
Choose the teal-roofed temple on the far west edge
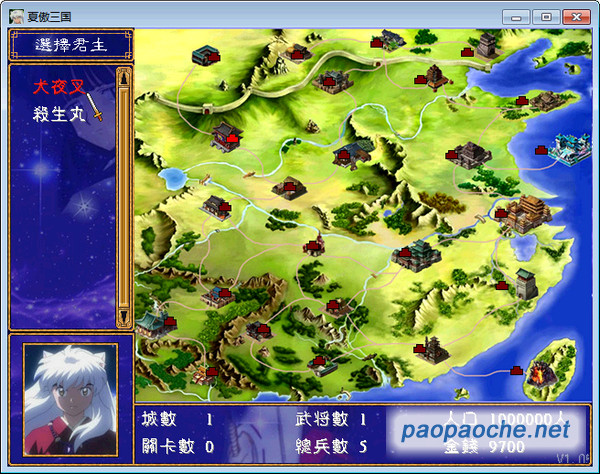(x=155, y=324)
